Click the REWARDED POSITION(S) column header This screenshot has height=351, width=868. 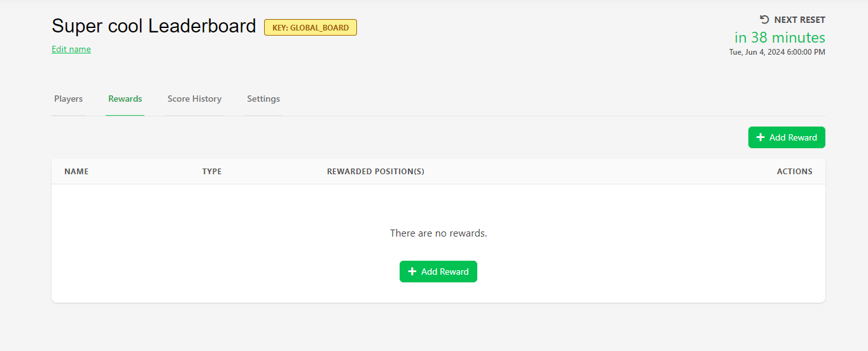point(375,172)
